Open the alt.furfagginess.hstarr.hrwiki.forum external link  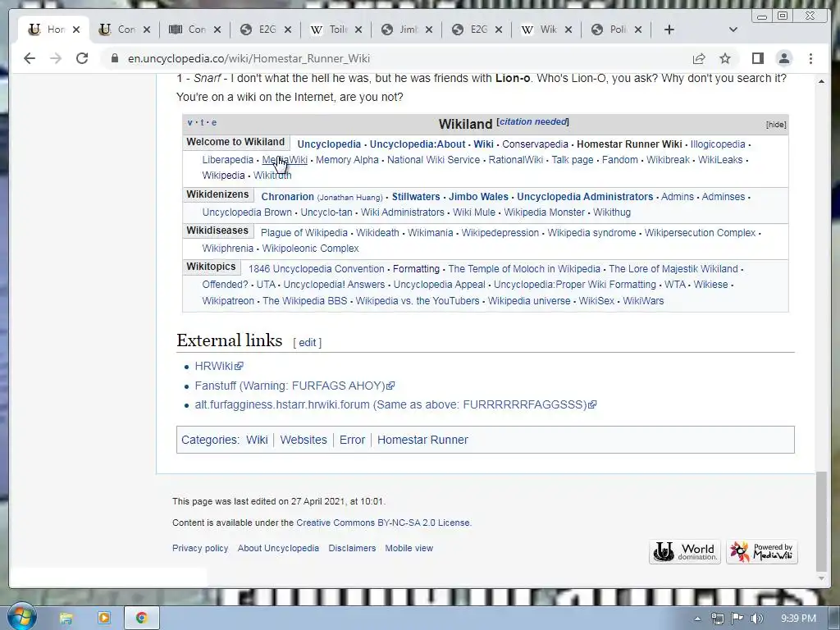(x=395, y=404)
